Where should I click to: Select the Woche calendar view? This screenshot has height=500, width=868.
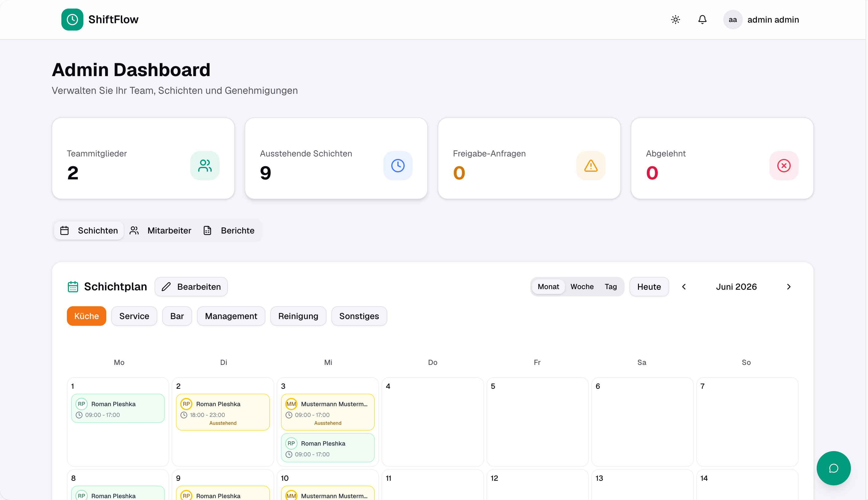582,287
